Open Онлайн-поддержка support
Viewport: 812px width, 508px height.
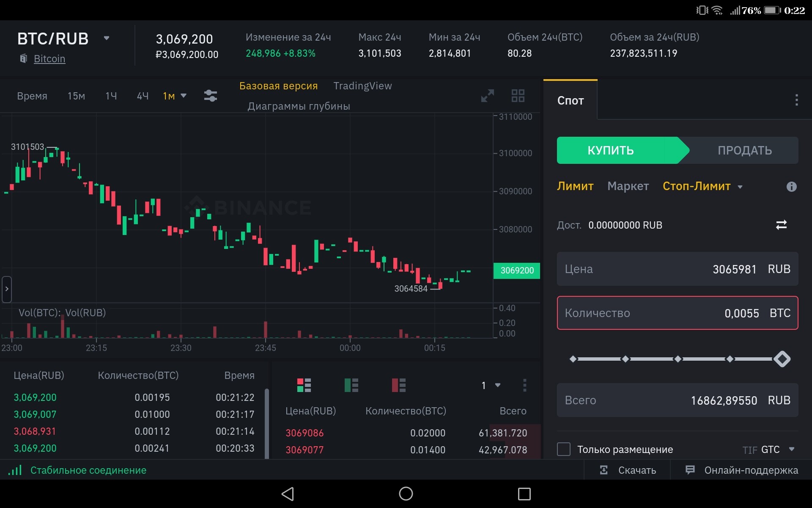pyautogui.click(x=751, y=470)
